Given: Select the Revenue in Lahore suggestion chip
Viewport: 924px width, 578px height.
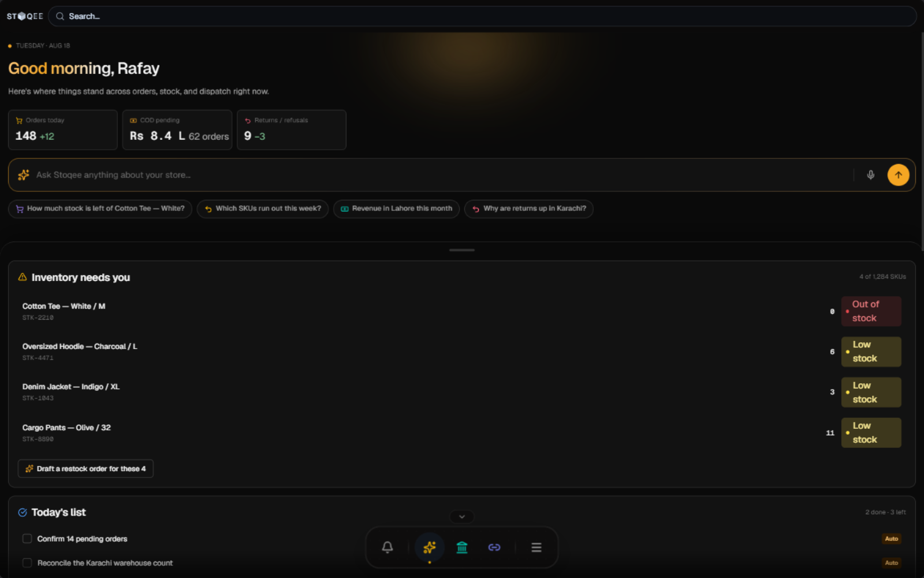Looking at the screenshot, I should coord(396,209).
